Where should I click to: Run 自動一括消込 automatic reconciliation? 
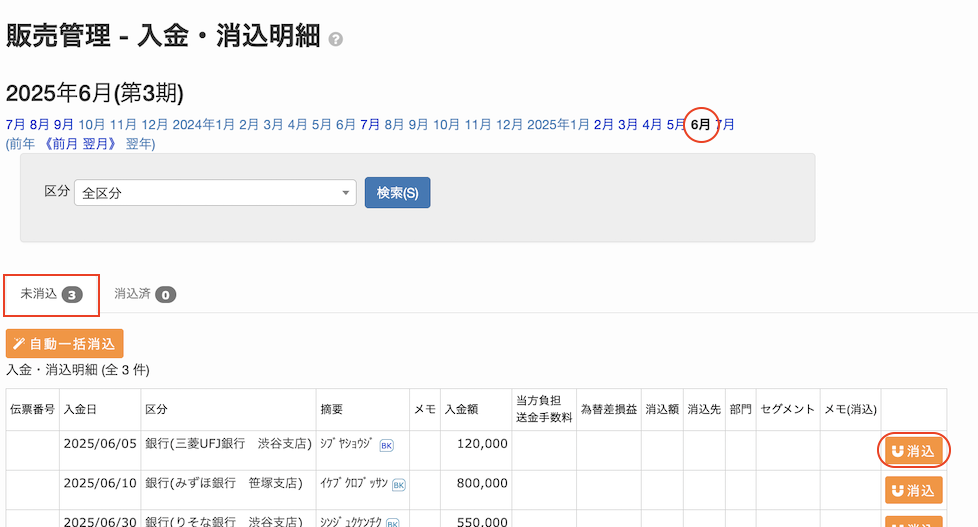65,344
